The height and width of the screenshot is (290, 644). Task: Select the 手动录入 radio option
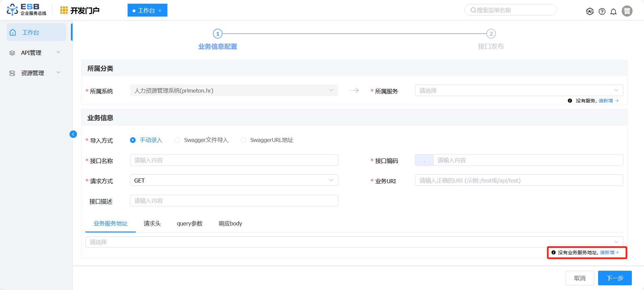coord(133,140)
